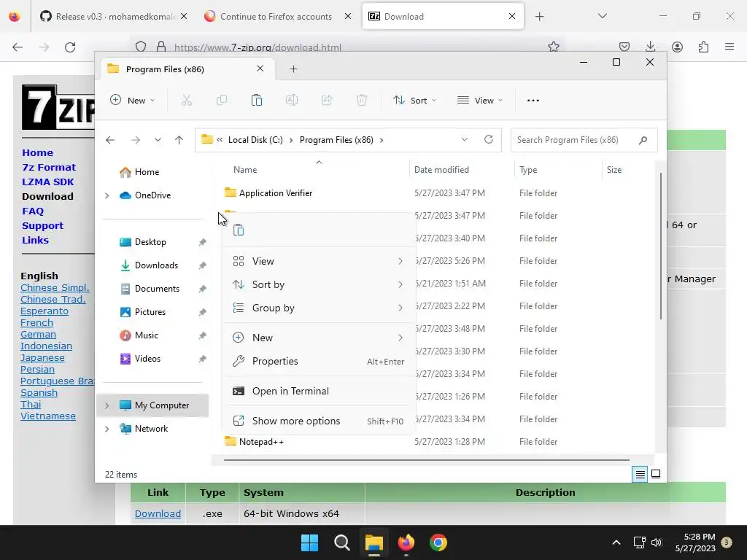Choose Properties from context menu
The image size is (747, 560).
tap(318, 361)
